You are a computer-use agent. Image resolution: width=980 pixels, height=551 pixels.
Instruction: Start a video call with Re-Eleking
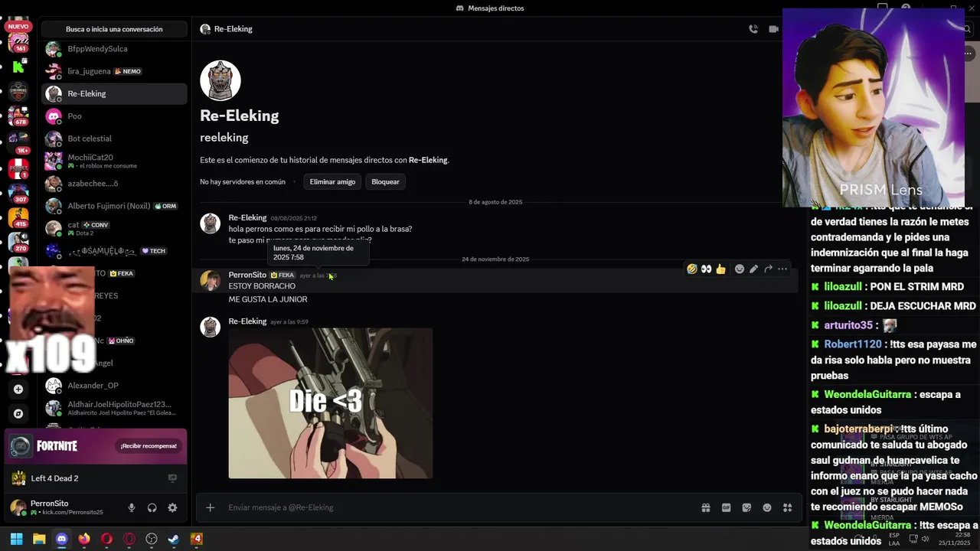click(x=774, y=29)
